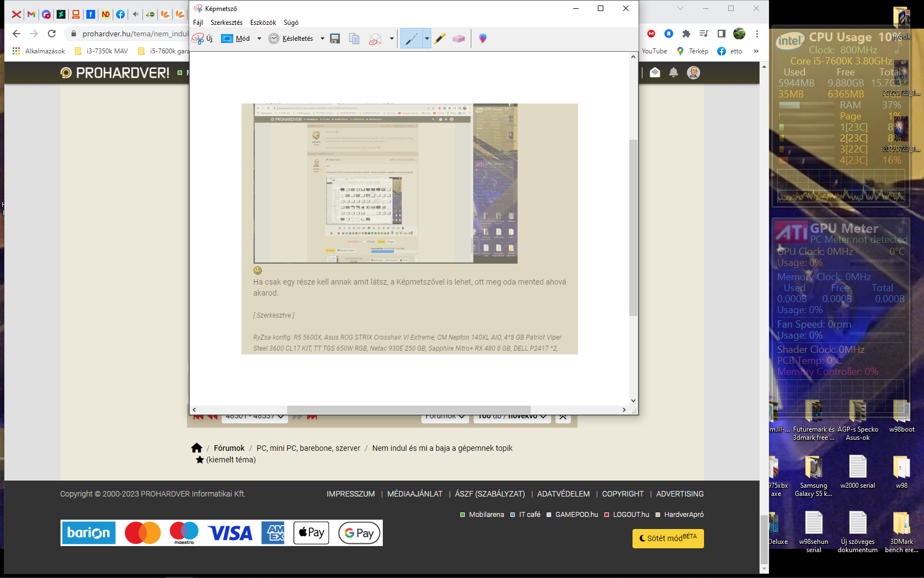Screen dimensions: 924x578
Task: Open the etto Facebook bookmark
Action: (x=730, y=51)
